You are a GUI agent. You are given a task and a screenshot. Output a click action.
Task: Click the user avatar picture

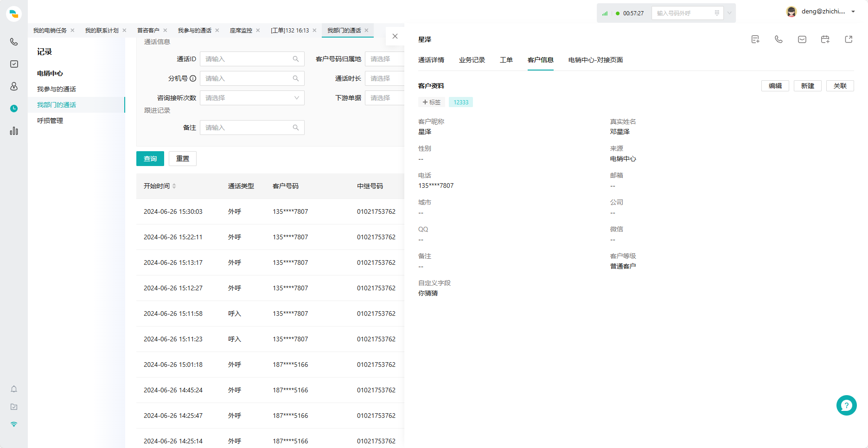pos(791,12)
